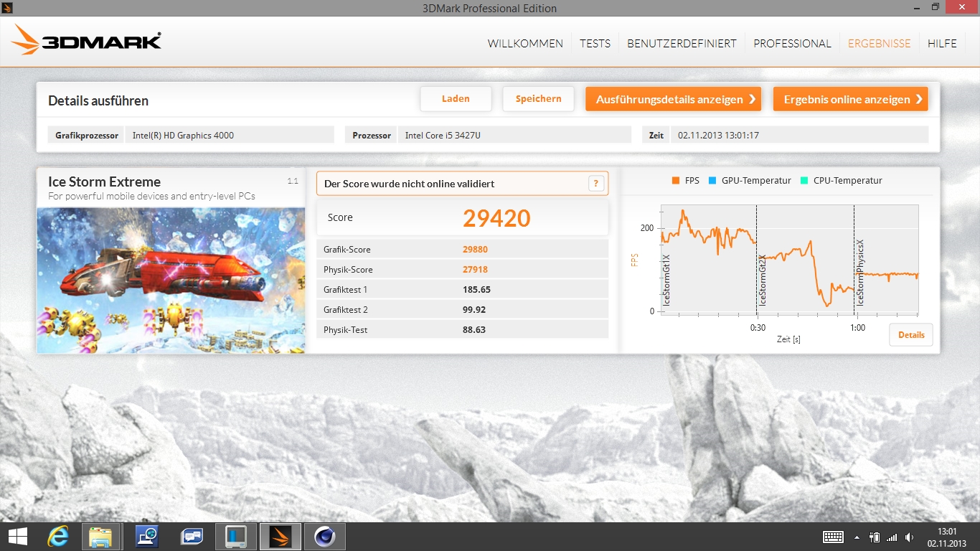Image resolution: width=980 pixels, height=551 pixels.
Task: Open the magnifier monitor taskbar app
Action: coord(146,537)
